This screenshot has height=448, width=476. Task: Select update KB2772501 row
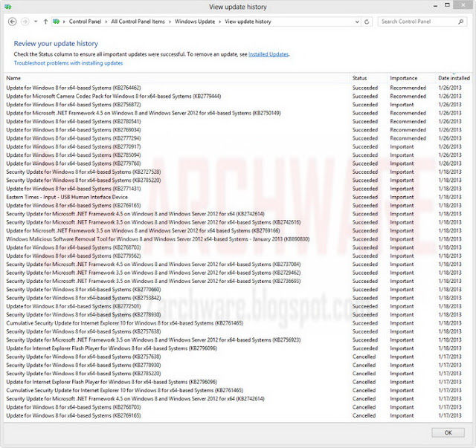pyautogui.click(x=238, y=306)
